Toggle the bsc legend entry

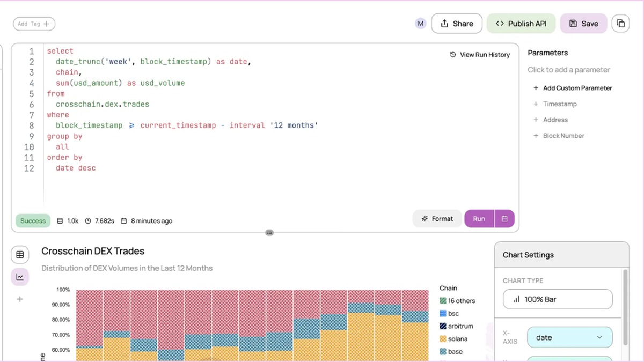click(x=449, y=313)
